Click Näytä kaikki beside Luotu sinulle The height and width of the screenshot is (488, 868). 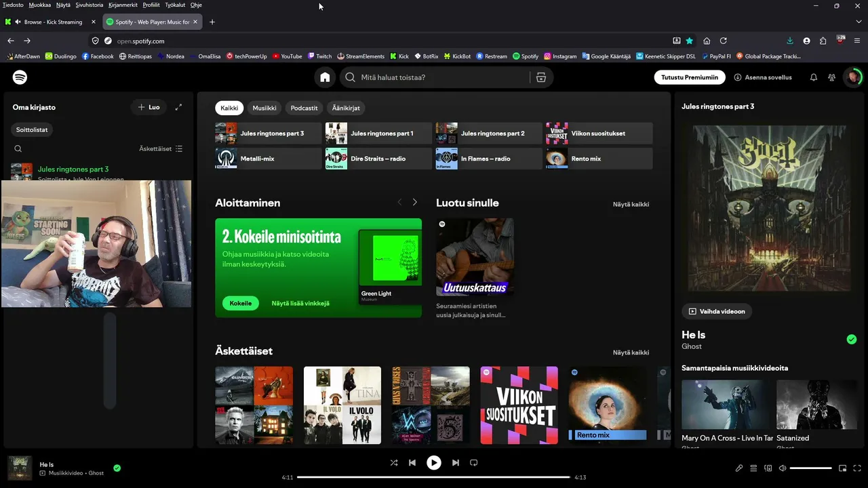pos(631,204)
